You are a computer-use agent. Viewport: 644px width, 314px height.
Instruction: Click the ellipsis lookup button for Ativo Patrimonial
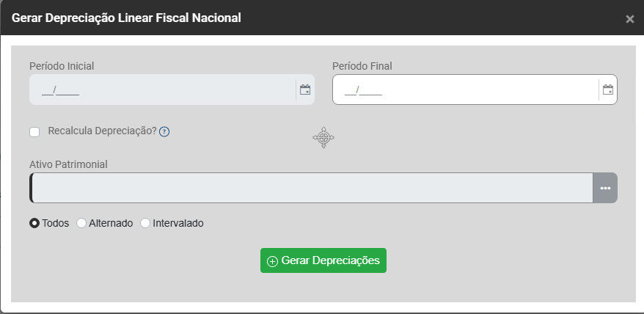(605, 188)
